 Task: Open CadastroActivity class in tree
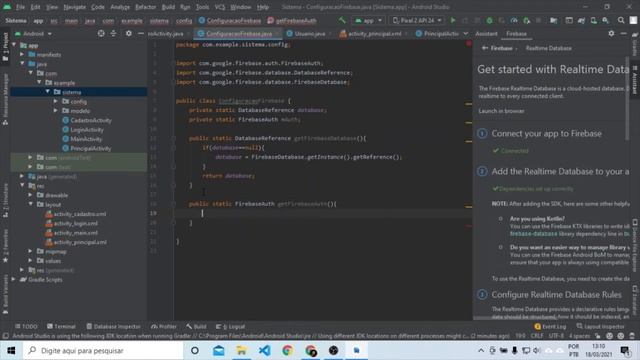[87, 120]
